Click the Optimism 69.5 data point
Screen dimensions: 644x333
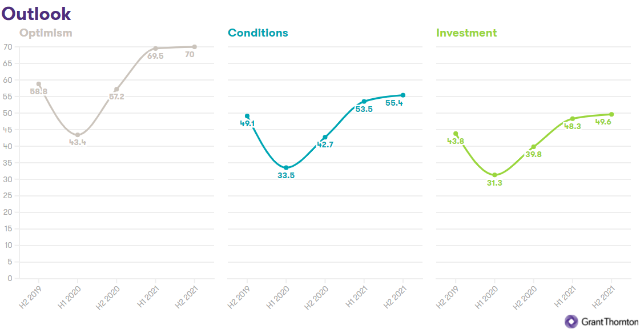pos(155,49)
